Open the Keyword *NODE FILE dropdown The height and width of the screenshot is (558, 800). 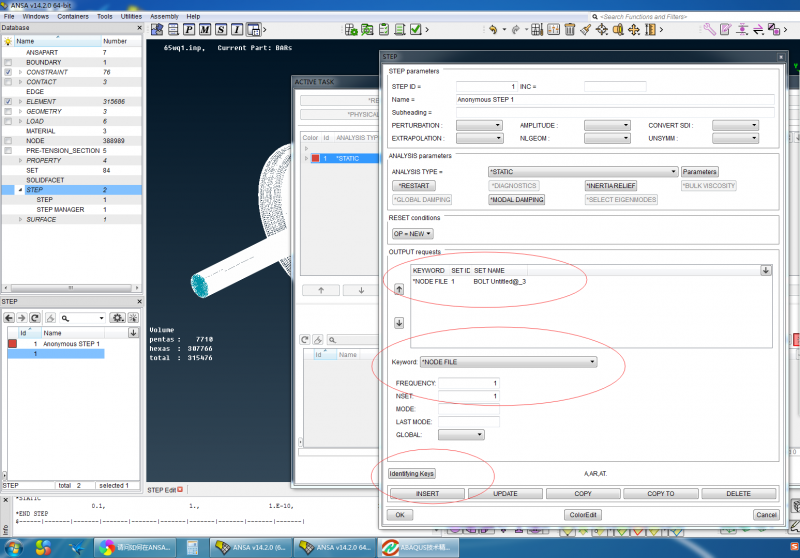(x=508, y=362)
